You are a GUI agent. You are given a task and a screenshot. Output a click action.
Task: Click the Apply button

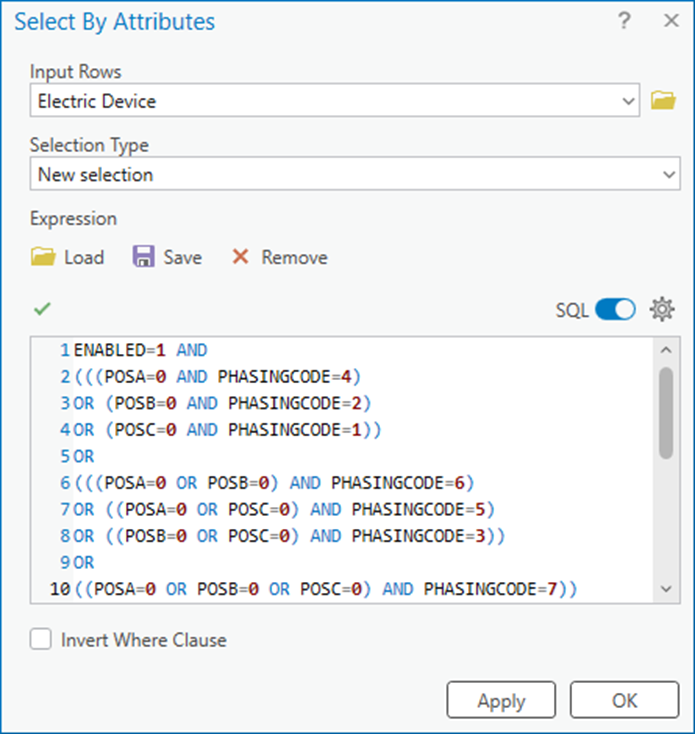501,700
